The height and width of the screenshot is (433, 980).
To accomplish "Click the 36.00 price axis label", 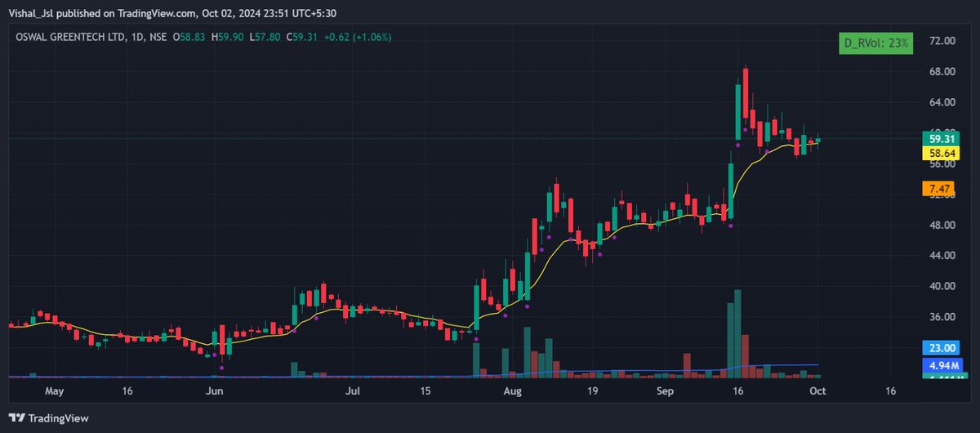I will pyautogui.click(x=942, y=317).
